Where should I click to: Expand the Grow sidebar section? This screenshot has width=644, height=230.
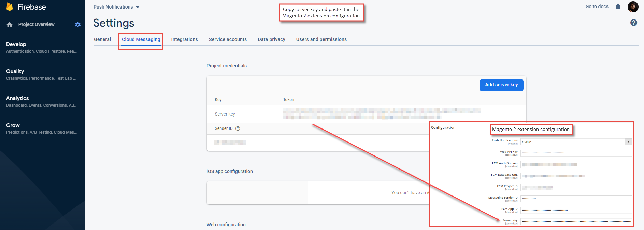pos(43,128)
